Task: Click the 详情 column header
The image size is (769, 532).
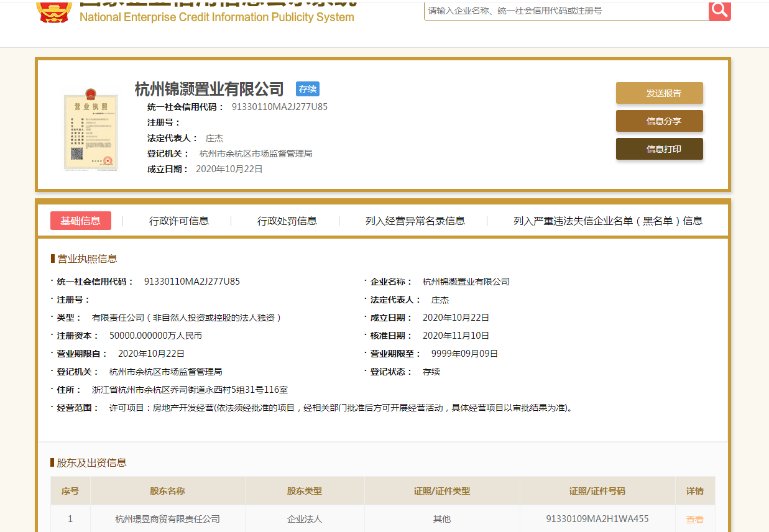Action: tap(695, 491)
